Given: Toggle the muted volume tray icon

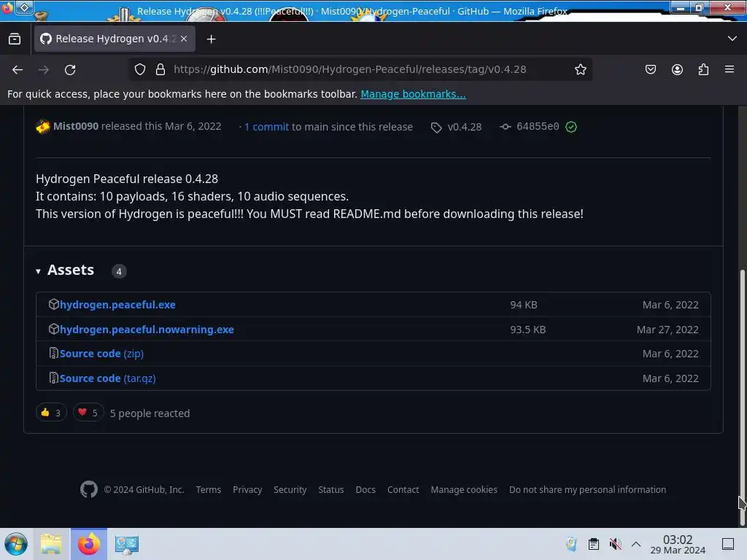Looking at the screenshot, I should 616,544.
